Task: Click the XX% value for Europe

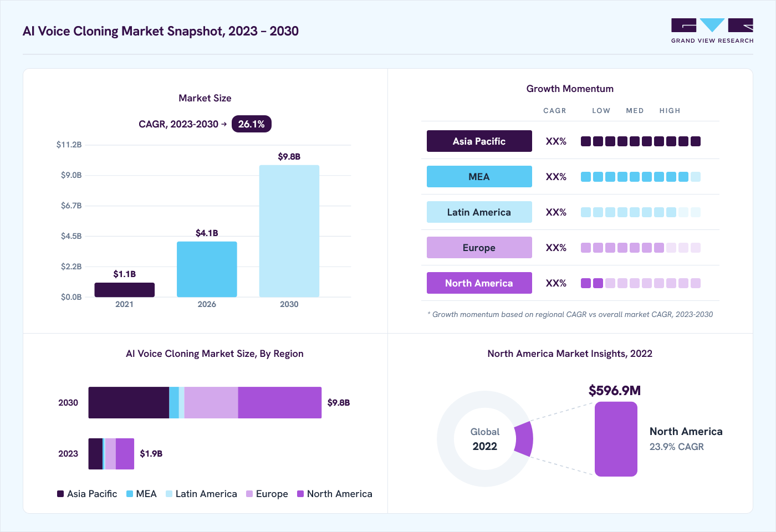Action: [556, 248]
